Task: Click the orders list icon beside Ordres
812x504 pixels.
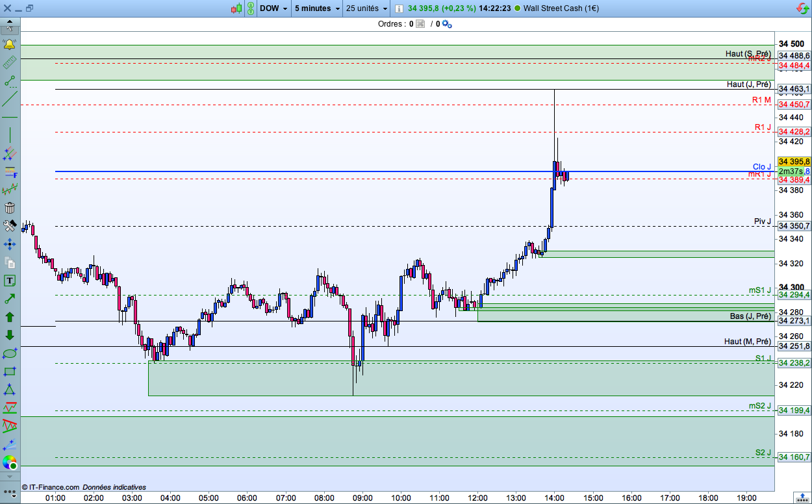Action: [420, 24]
